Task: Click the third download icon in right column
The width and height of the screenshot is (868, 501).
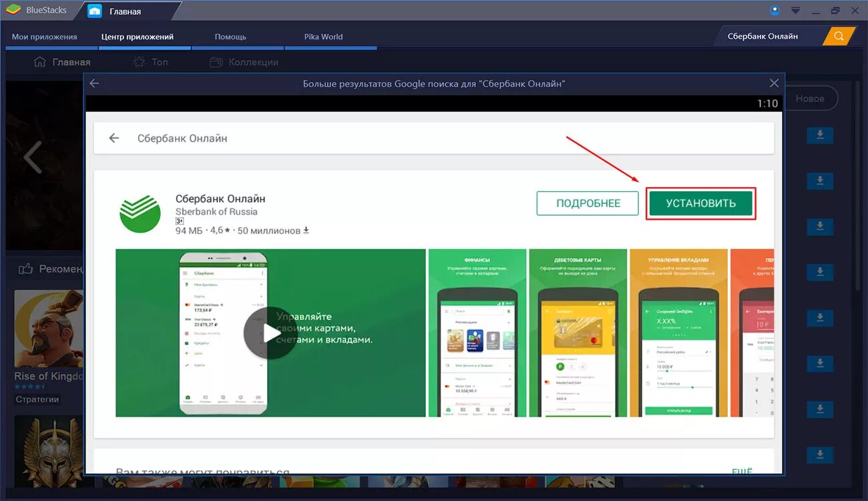Action: (820, 226)
